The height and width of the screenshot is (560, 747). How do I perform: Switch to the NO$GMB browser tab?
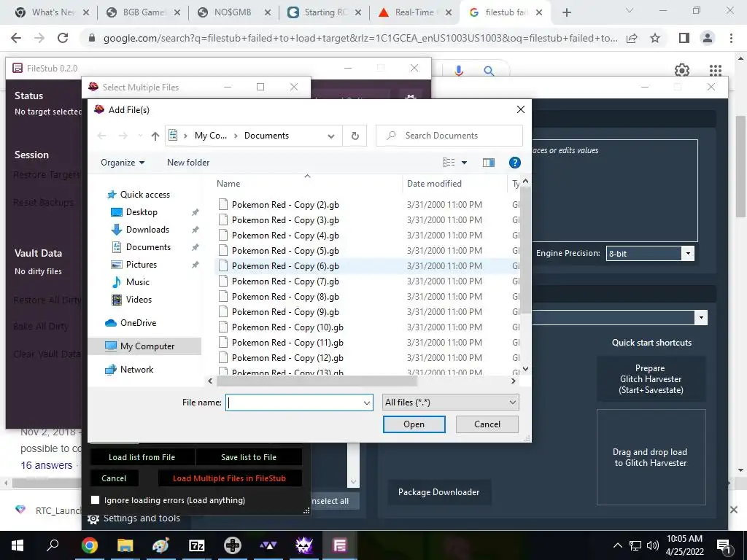(233, 12)
